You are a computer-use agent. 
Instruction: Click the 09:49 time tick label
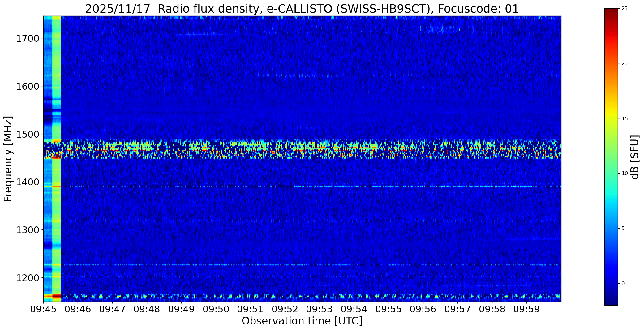[x=181, y=309]
